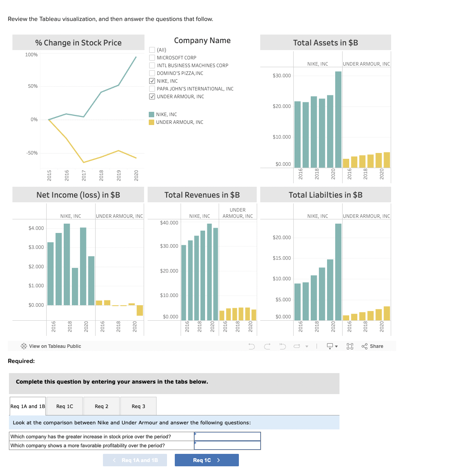456x476 pixels.
Task: Check the MICROSOFT CORP checkbox
Action: tap(152, 57)
